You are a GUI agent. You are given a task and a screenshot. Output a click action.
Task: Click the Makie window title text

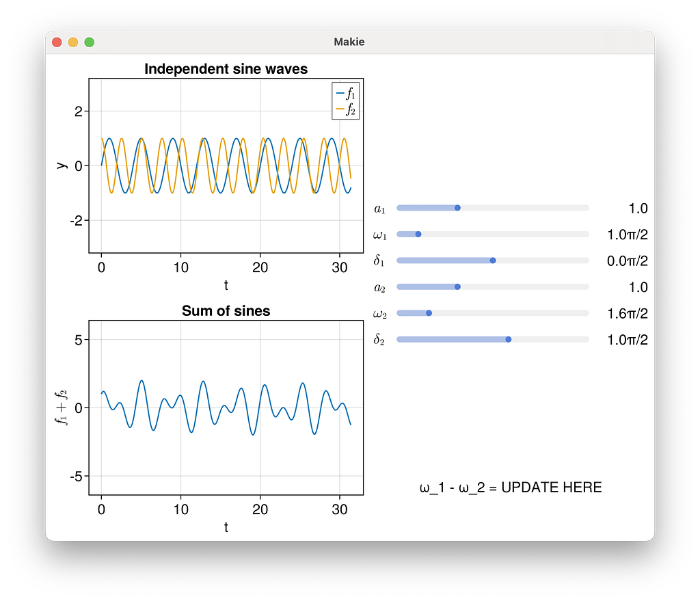tap(349, 42)
